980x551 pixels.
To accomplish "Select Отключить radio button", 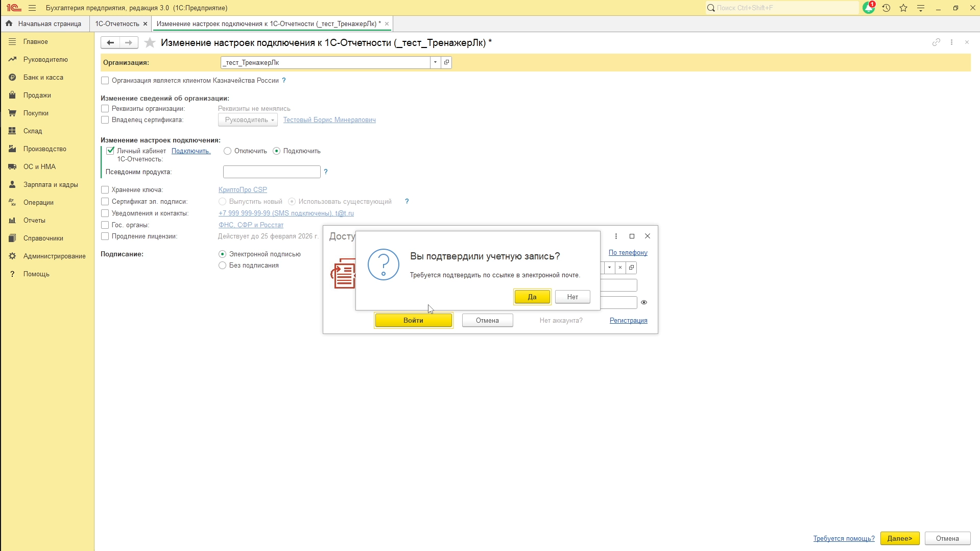I will click(227, 151).
